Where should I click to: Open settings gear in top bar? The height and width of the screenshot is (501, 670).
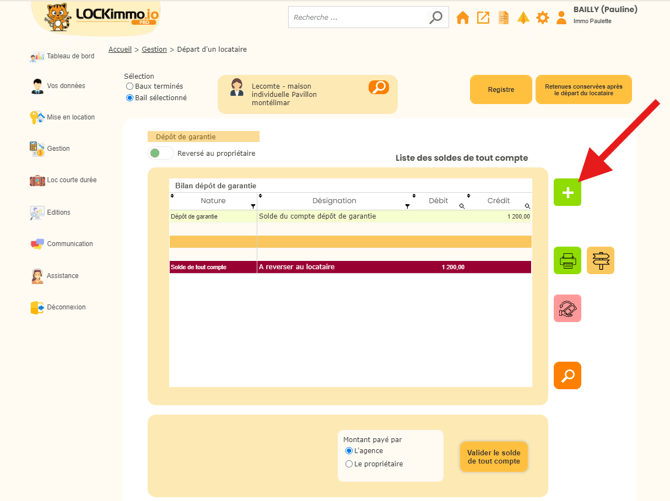543,18
